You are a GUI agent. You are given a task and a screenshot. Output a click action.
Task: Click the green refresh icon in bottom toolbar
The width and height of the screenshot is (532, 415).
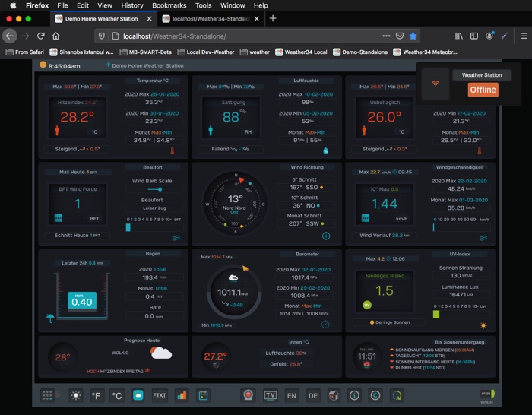397,395
